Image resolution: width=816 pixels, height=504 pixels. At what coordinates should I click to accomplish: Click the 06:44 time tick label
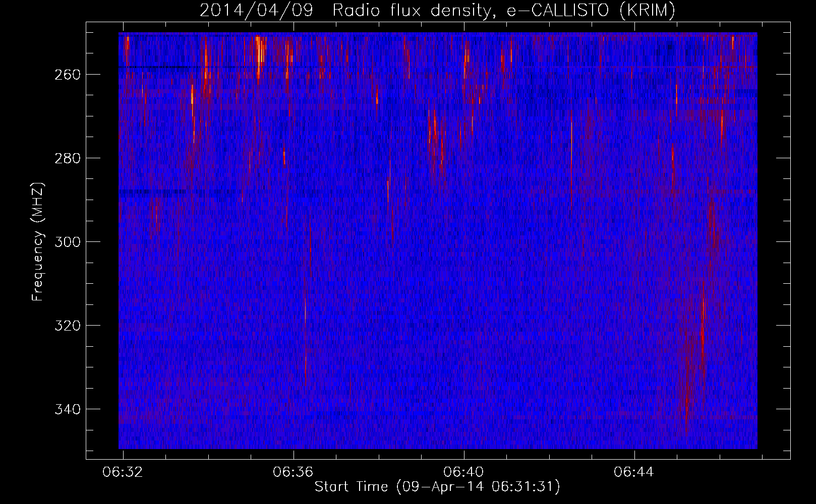[x=634, y=472]
